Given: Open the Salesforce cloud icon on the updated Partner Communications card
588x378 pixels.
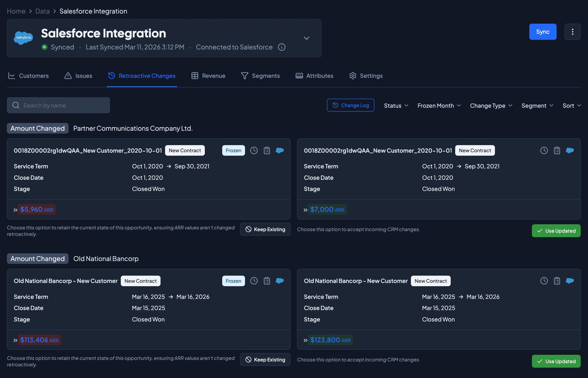Looking at the screenshot, I should coord(570,151).
